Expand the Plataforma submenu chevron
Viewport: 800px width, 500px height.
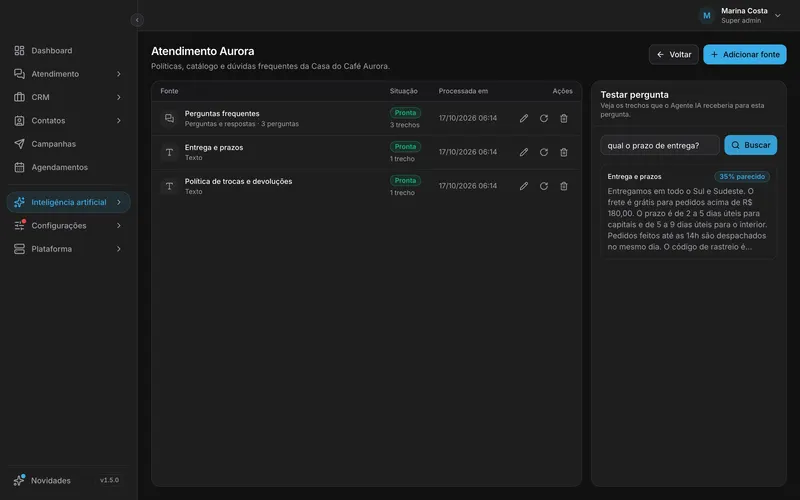pyautogui.click(x=118, y=249)
